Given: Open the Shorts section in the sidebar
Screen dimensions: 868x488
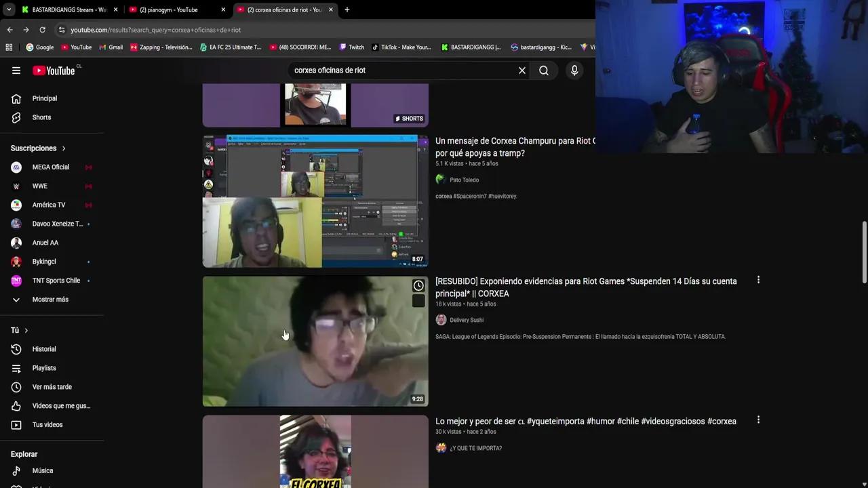Looking at the screenshot, I should click(41, 117).
